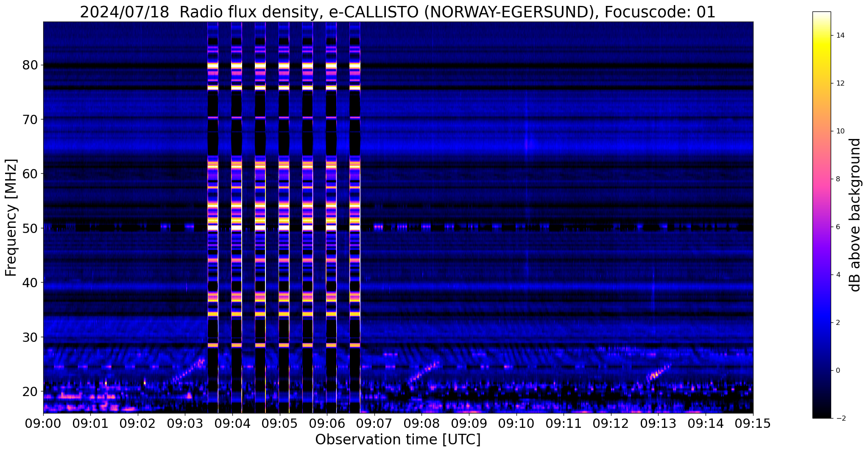Click the 09:14 time tick label
Screen dimensions: 868x452
pos(706,424)
